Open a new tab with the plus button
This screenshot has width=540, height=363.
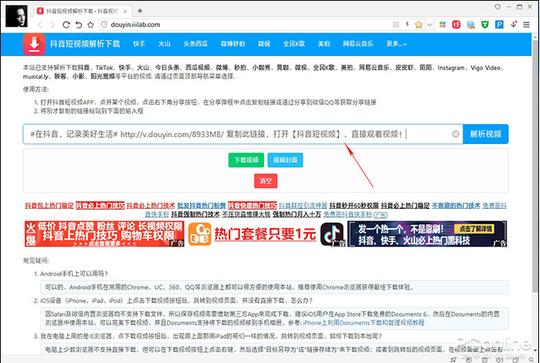coord(139,11)
